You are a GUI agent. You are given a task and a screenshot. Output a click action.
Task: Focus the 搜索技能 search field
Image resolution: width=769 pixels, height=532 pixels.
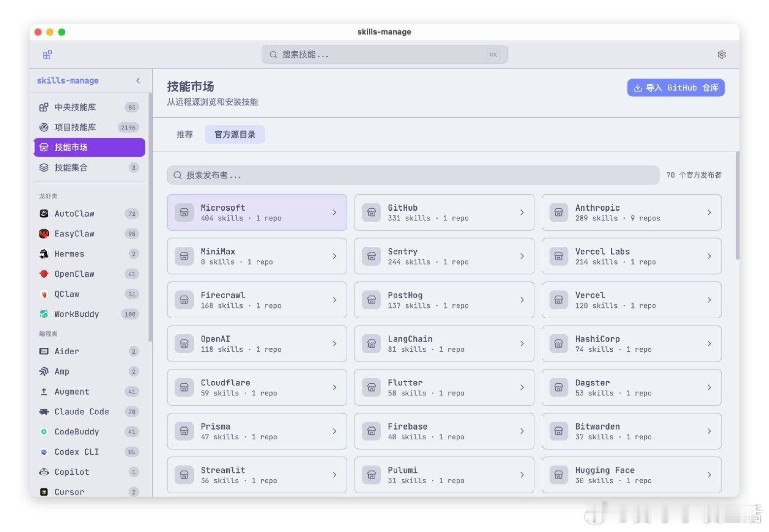(x=384, y=55)
